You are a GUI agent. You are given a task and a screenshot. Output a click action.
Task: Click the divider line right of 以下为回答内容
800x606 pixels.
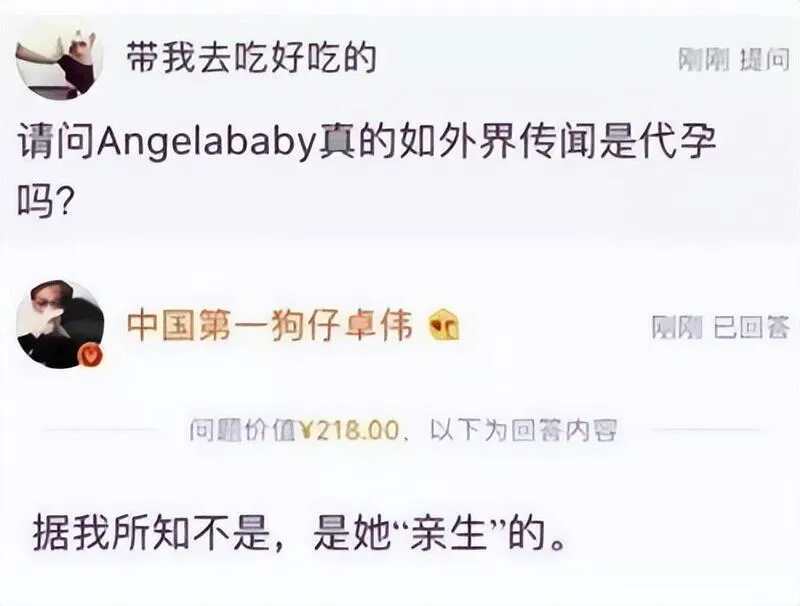coord(706,430)
